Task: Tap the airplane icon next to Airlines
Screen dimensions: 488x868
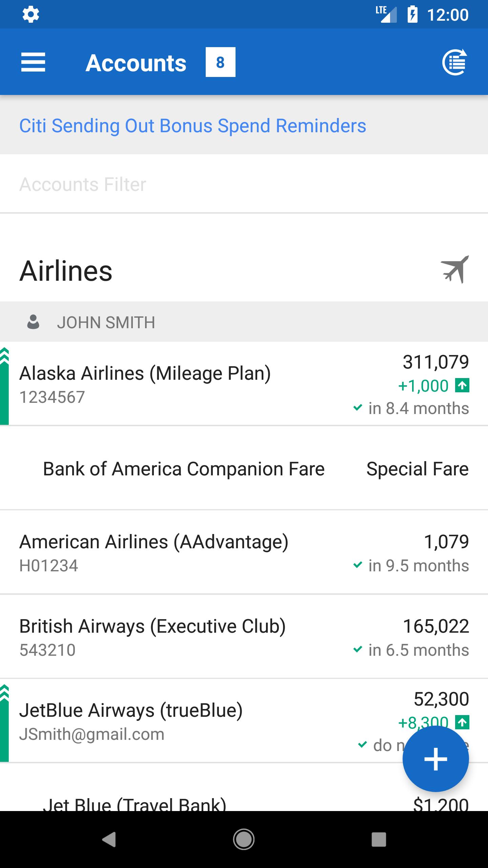Action: [455, 270]
